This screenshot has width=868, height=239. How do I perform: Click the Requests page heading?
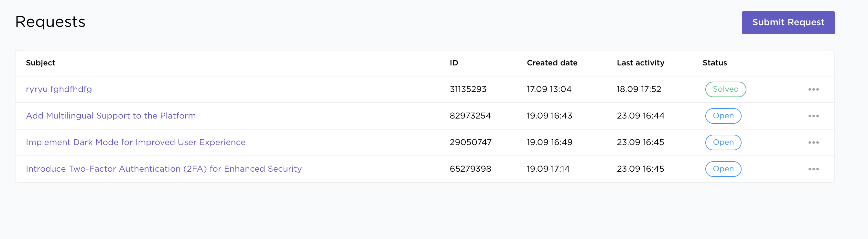[50, 22]
